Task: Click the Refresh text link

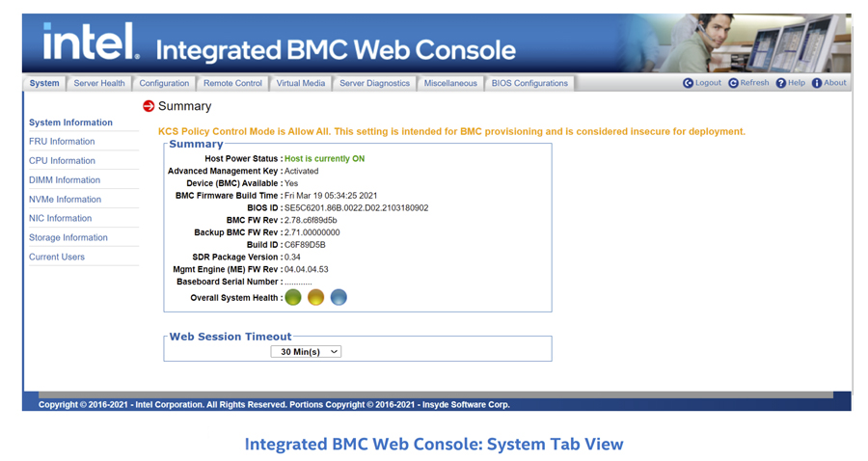Action: [754, 83]
